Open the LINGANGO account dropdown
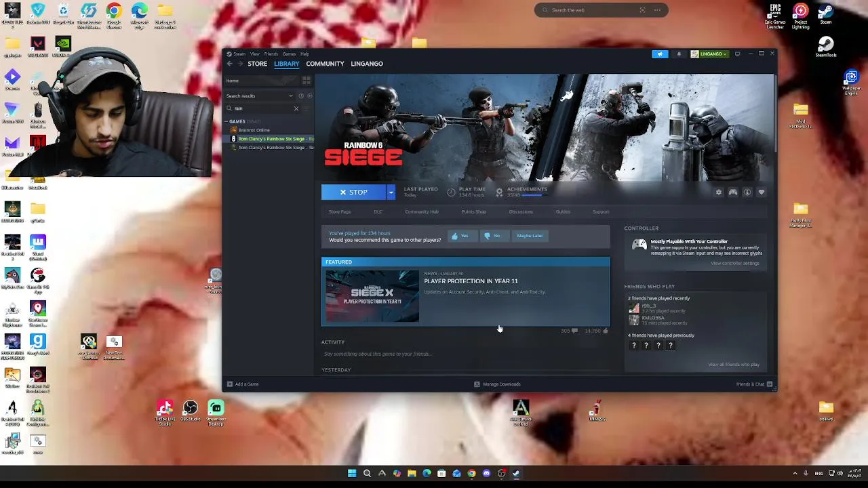 [x=709, y=54]
